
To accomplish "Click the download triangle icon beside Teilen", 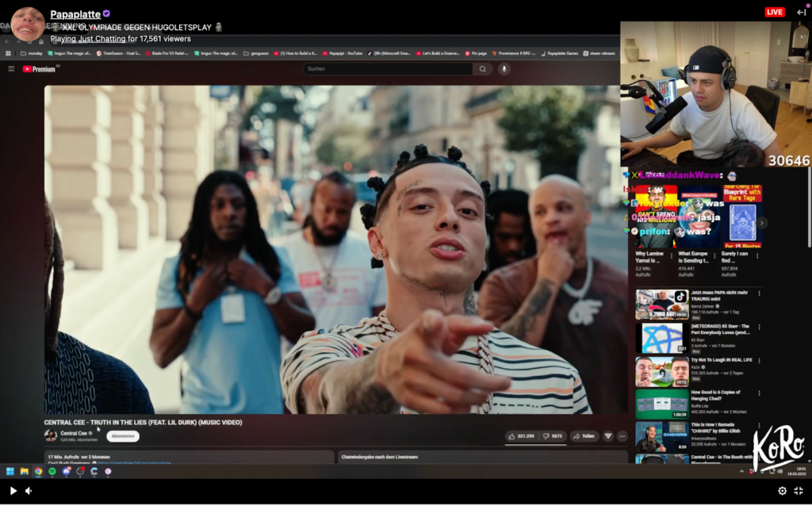I will point(608,436).
